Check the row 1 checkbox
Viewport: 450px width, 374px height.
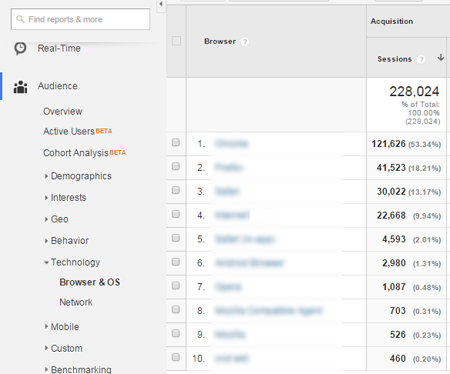coord(176,143)
